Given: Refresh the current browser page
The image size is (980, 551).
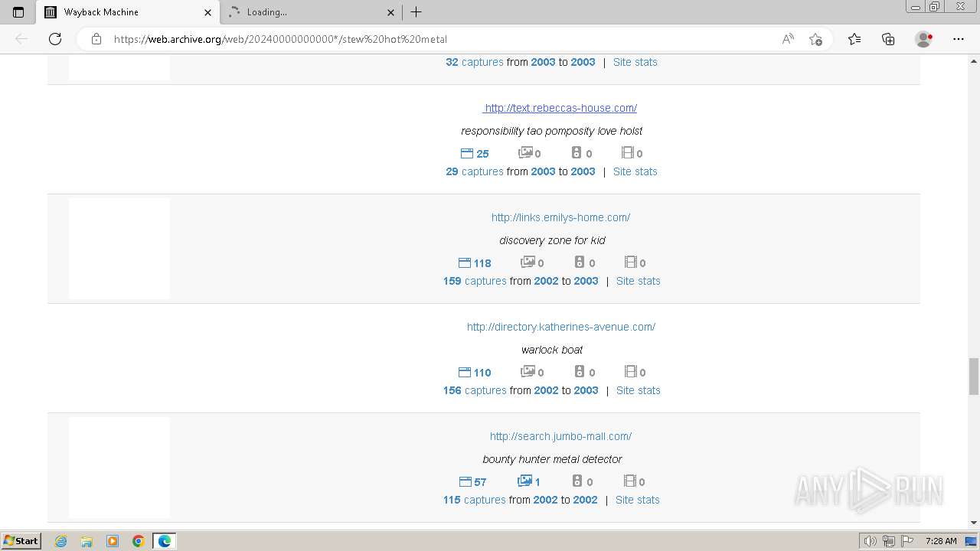Looking at the screenshot, I should (x=55, y=39).
